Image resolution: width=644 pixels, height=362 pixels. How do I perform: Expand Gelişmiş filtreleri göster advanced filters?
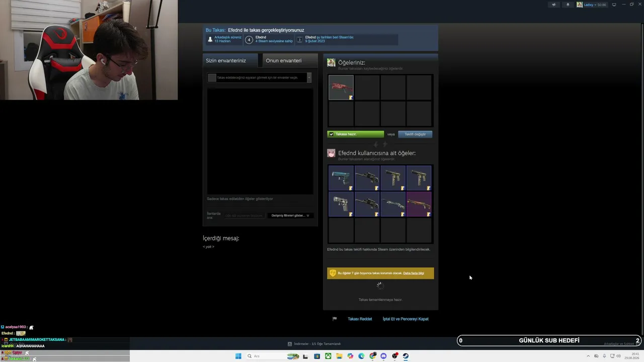290,215
